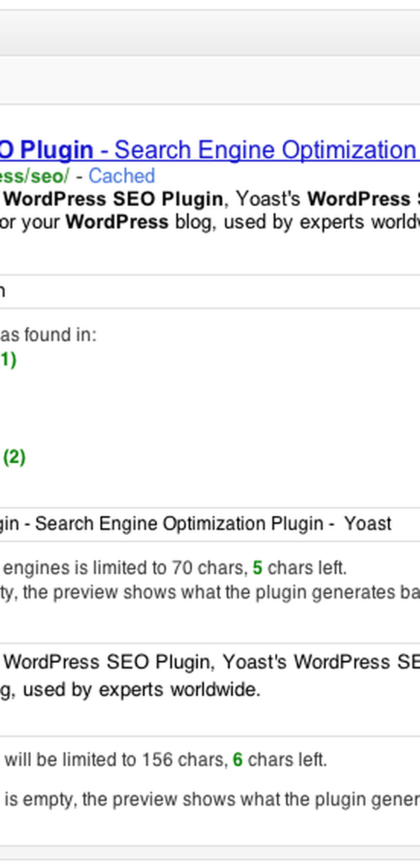Click the SEO title field ending in "Yoast"
The width and height of the screenshot is (420, 868).
pos(210,524)
